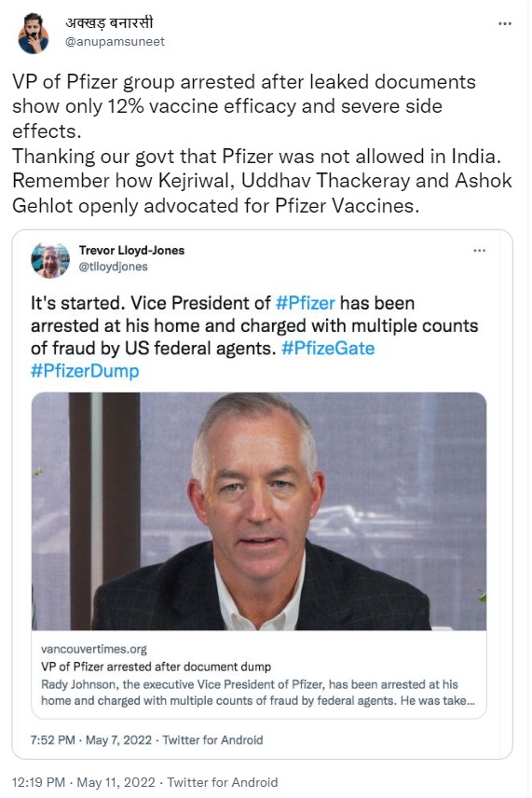Click 'Twitter for Android' in quoted tweet
The image size is (532, 798).
(x=212, y=740)
